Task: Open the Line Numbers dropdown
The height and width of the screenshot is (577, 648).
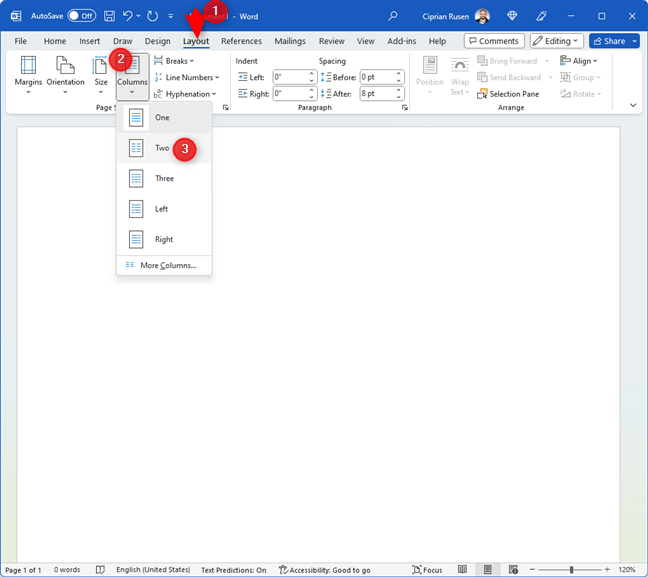Action: [186, 77]
